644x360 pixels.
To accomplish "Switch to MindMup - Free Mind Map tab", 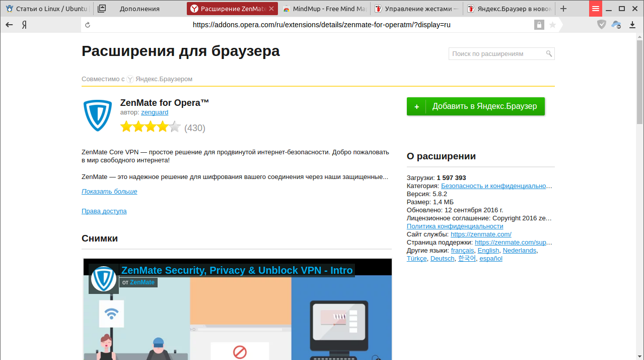I will pos(324,9).
